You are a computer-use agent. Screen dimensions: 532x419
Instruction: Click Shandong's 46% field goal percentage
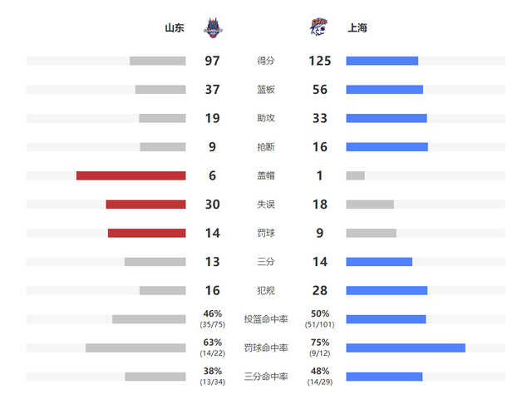coord(213,313)
